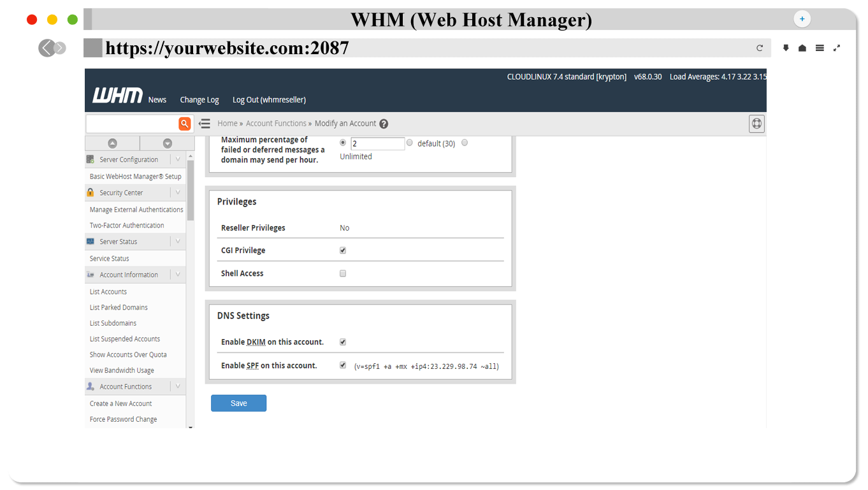Viewport: 868px width, 490px height.
Task: Reload the page with the refresh icon
Action: point(760,48)
